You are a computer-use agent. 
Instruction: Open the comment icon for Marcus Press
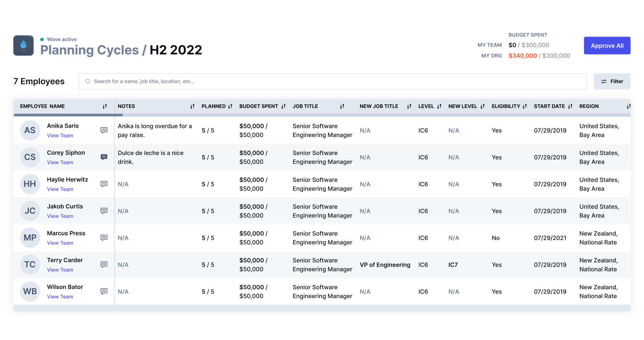(104, 238)
